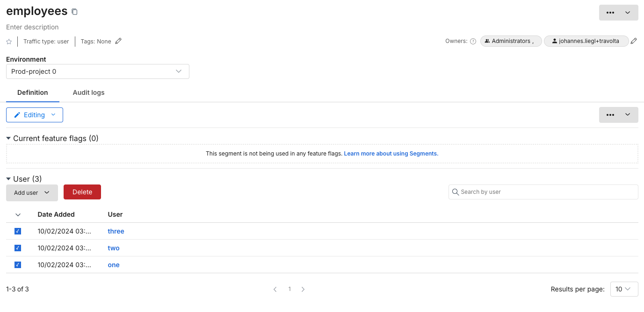644x312 pixels.
Task: Edit tags with the pencil icon
Action: pyautogui.click(x=118, y=41)
